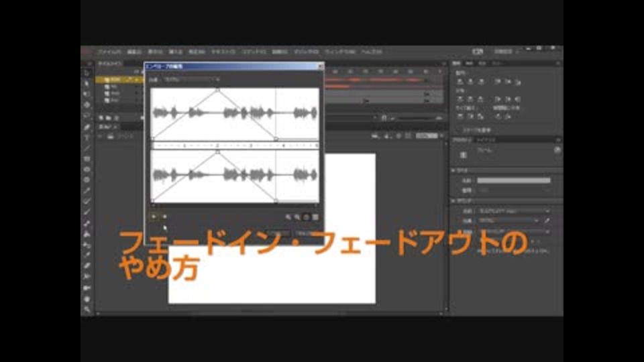Delete the selected timeline layer
The height and width of the screenshot is (362, 644).
pos(117,118)
